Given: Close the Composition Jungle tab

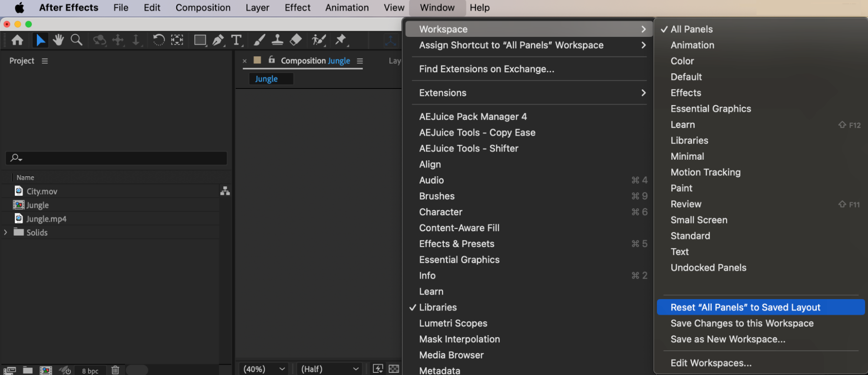Looking at the screenshot, I should pyautogui.click(x=244, y=61).
